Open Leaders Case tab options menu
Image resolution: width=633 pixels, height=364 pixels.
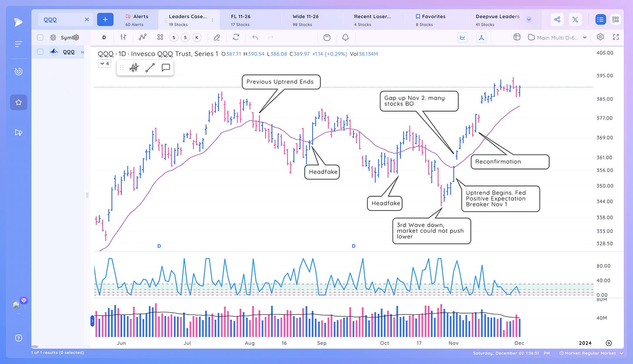pyautogui.click(x=213, y=20)
